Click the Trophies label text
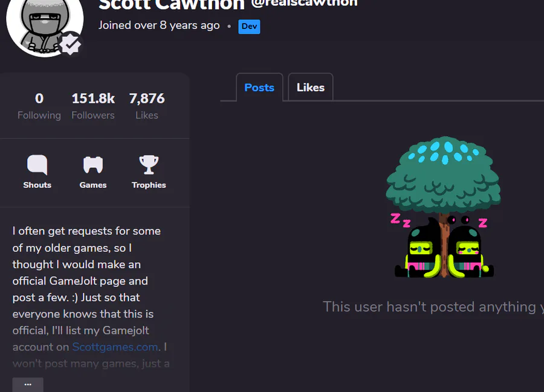This screenshot has width=544, height=392. point(149,185)
